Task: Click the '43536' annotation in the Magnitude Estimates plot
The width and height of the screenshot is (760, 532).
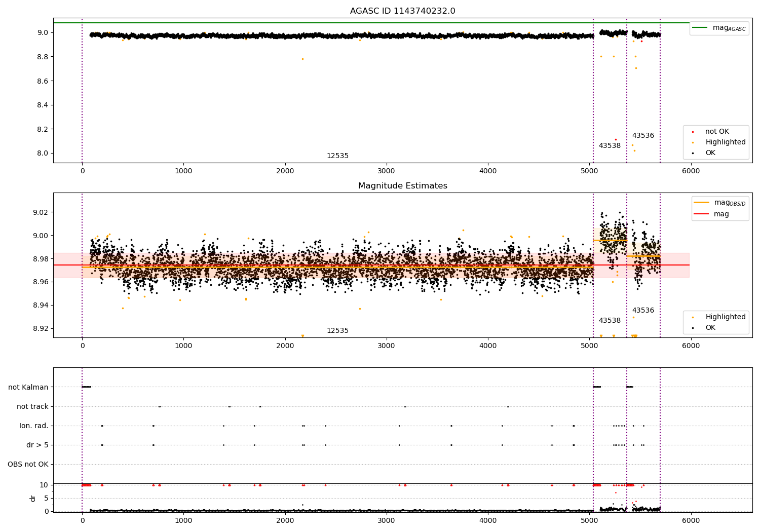Action: click(643, 311)
